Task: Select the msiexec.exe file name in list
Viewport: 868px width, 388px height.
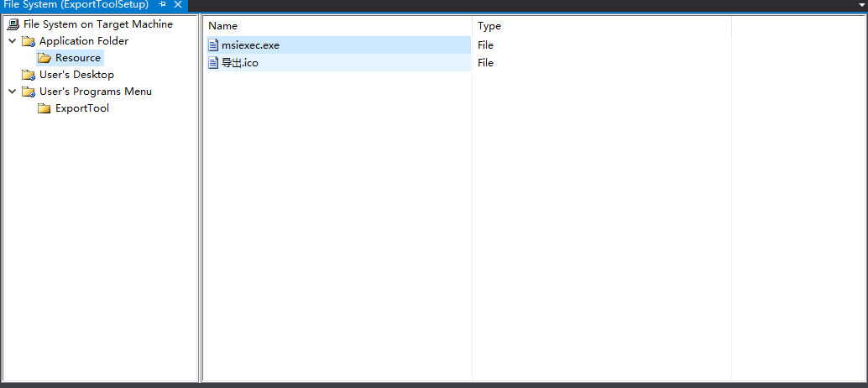Action: point(250,45)
